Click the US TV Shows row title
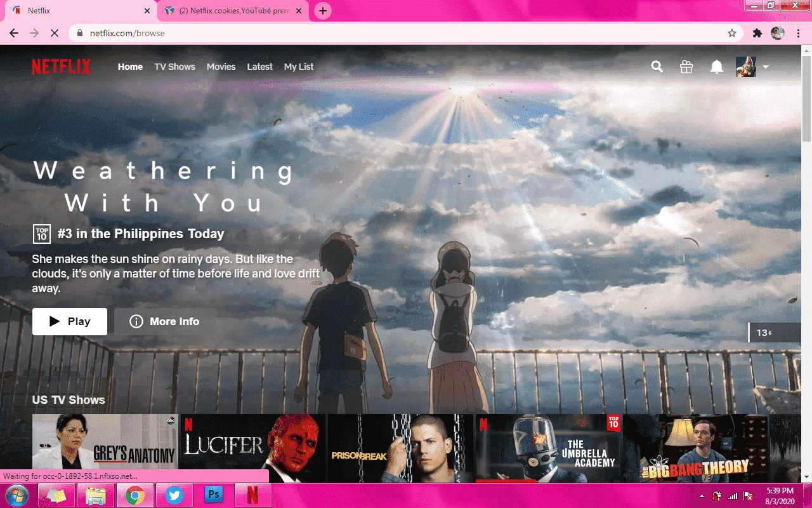Viewport: 812px width, 508px height. pyautogui.click(x=69, y=400)
